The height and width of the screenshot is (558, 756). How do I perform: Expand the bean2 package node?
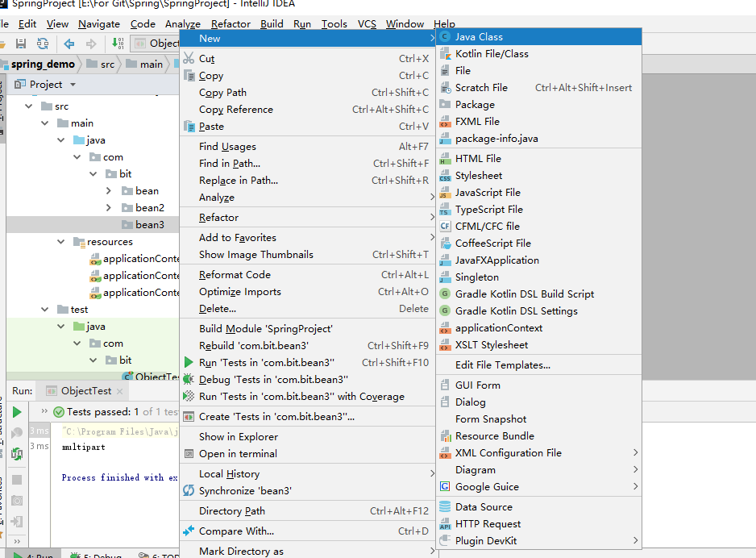point(109,208)
